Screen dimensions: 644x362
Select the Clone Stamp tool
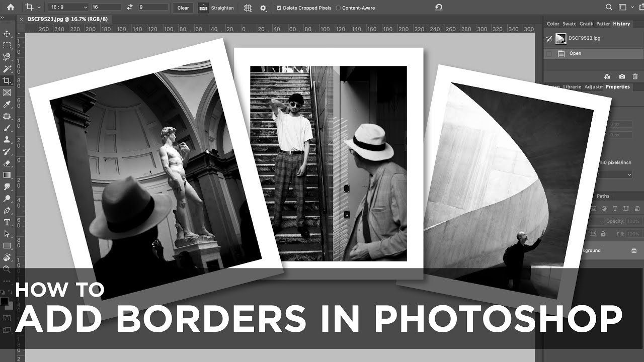(x=7, y=140)
